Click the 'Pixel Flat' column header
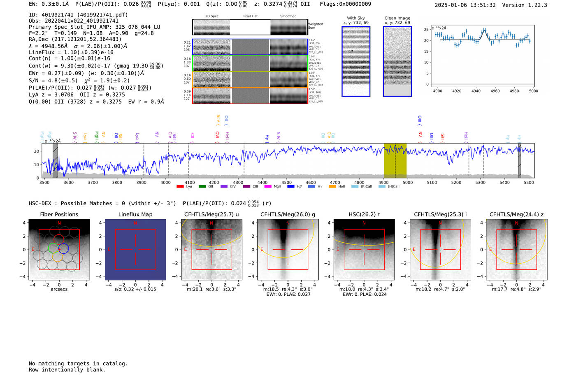The image size is (576, 392). click(x=251, y=16)
